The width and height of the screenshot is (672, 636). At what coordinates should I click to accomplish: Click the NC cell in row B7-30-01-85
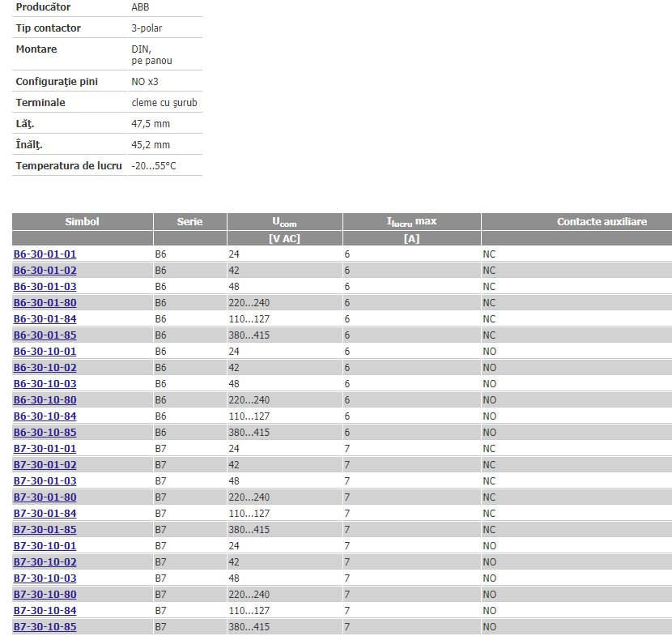(489, 530)
